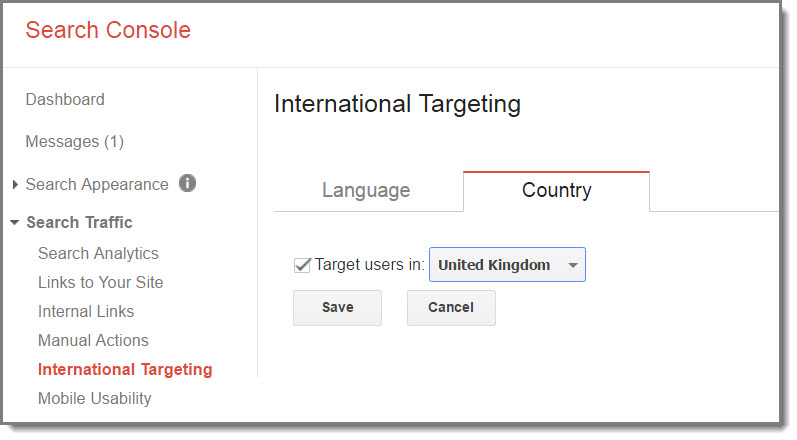Click the Target users in label
Viewport: 797px width, 440px height.
pyautogui.click(x=370, y=265)
